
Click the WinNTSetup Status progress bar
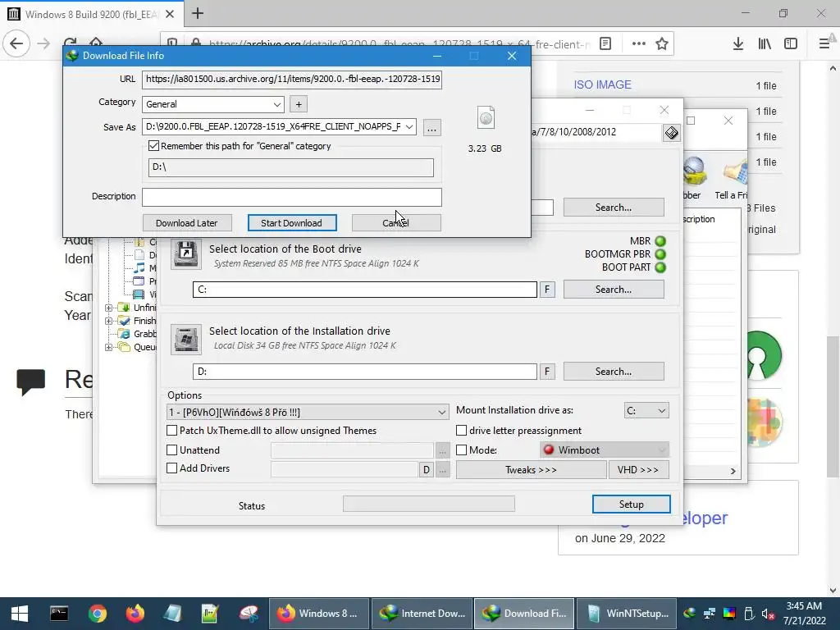click(428, 504)
